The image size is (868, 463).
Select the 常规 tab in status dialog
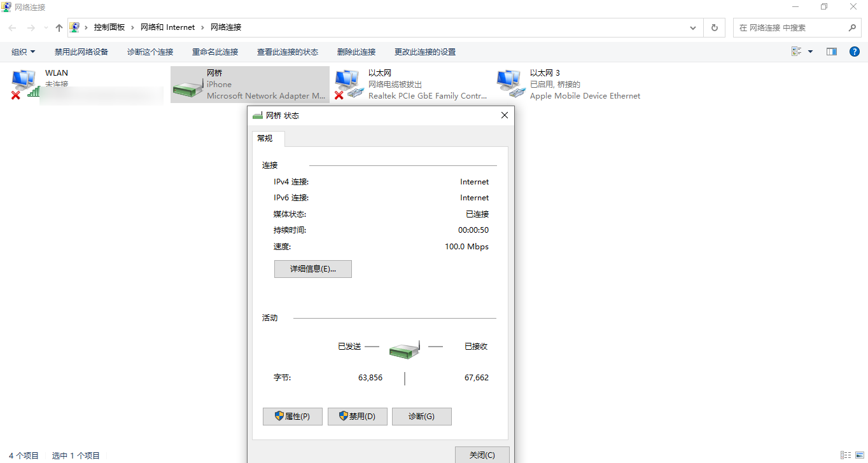pyautogui.click(x=265, y=138)
